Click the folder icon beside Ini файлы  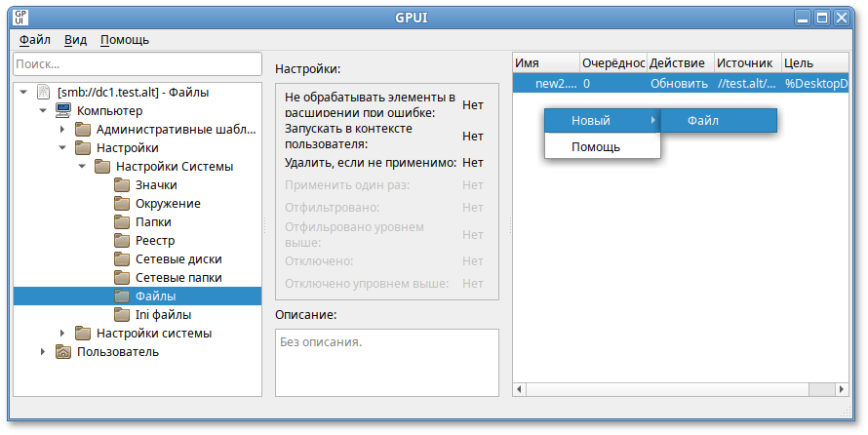(122, 315)
